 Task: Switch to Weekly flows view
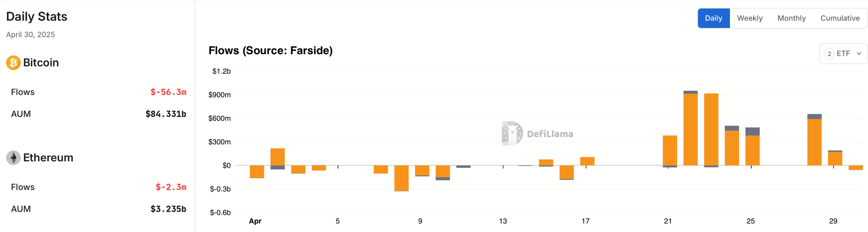pos(750,18)
